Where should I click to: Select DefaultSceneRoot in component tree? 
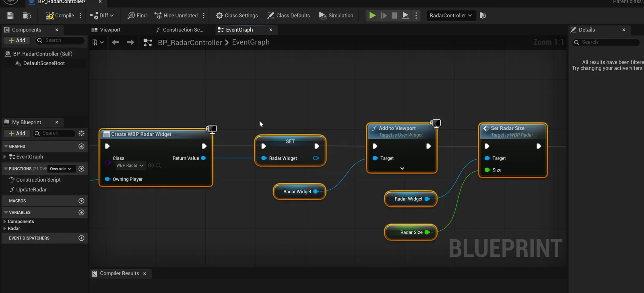[x=44, y=64]
